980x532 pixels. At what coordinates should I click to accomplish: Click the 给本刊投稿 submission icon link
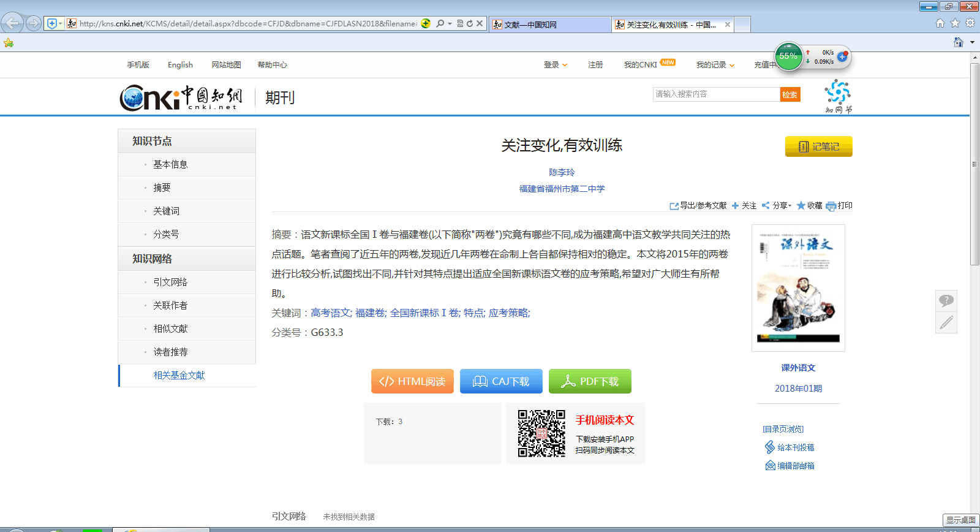pos(770,447)
